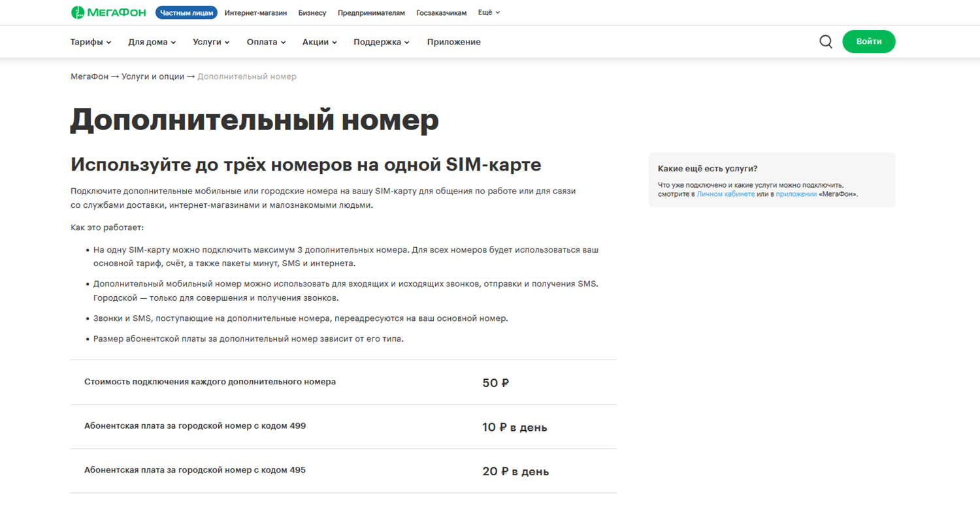Open the Для дома dropdown
980x506 pixels.
click(152, 42)
